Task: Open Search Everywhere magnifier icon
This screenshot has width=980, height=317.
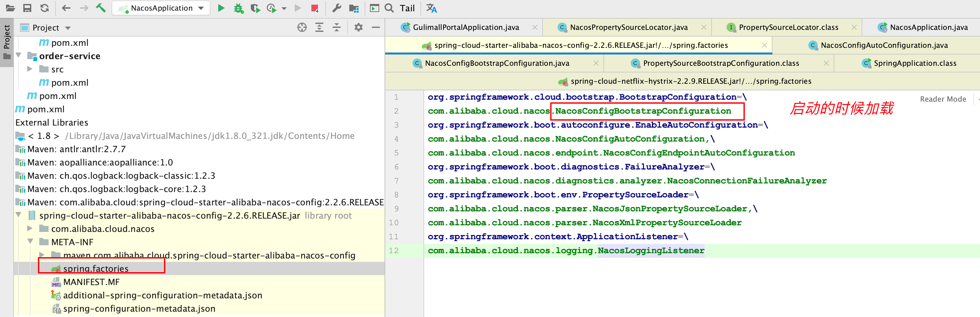Action: 389,8
